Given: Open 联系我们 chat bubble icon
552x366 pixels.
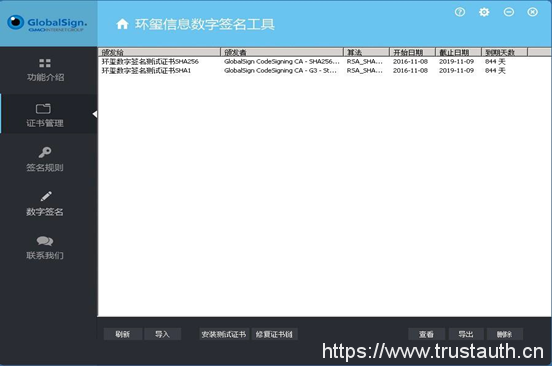Looking at the screenshot, I should click(x=45, y=241).
